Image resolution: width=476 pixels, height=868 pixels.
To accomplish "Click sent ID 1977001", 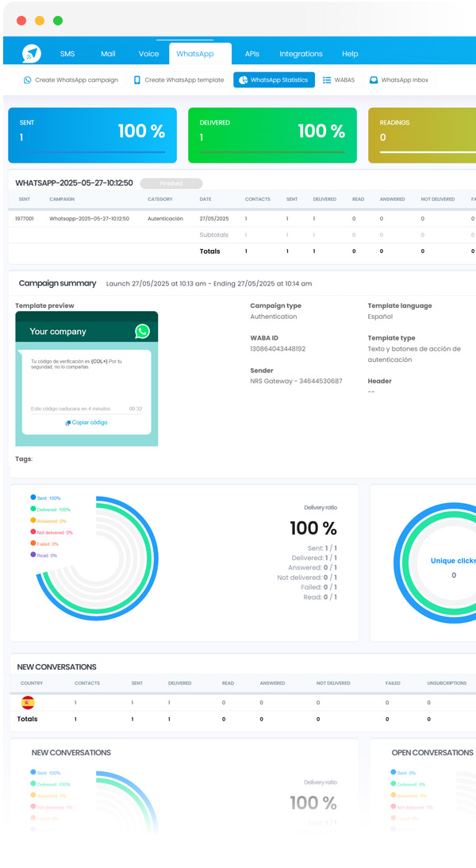I will (x=25, y=219).
